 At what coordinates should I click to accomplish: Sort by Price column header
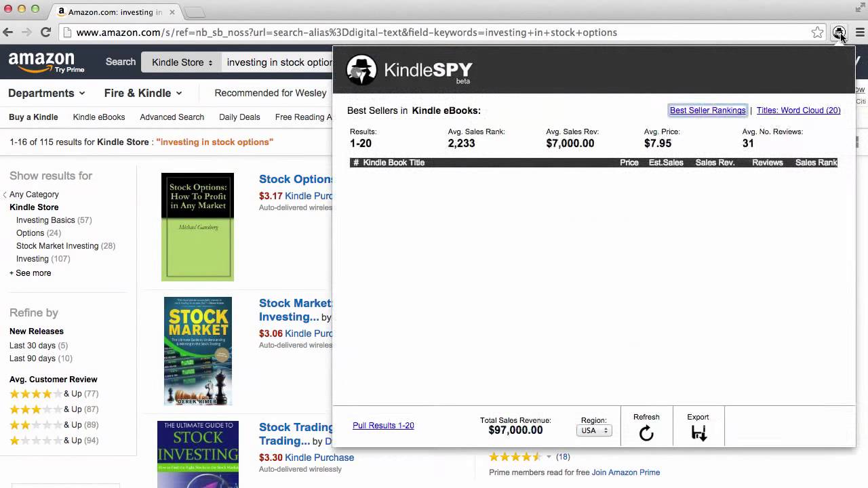(629, 163)
